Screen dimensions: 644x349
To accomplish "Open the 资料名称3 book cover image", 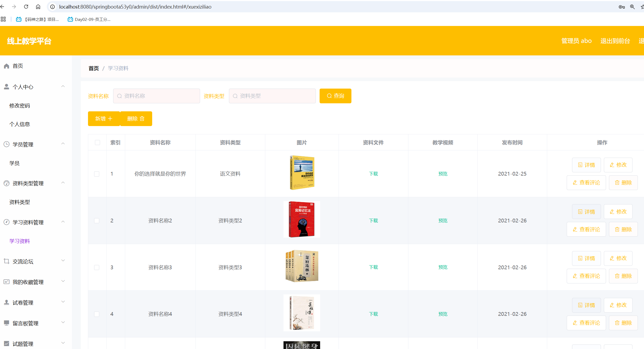I will tap(302, 266).
